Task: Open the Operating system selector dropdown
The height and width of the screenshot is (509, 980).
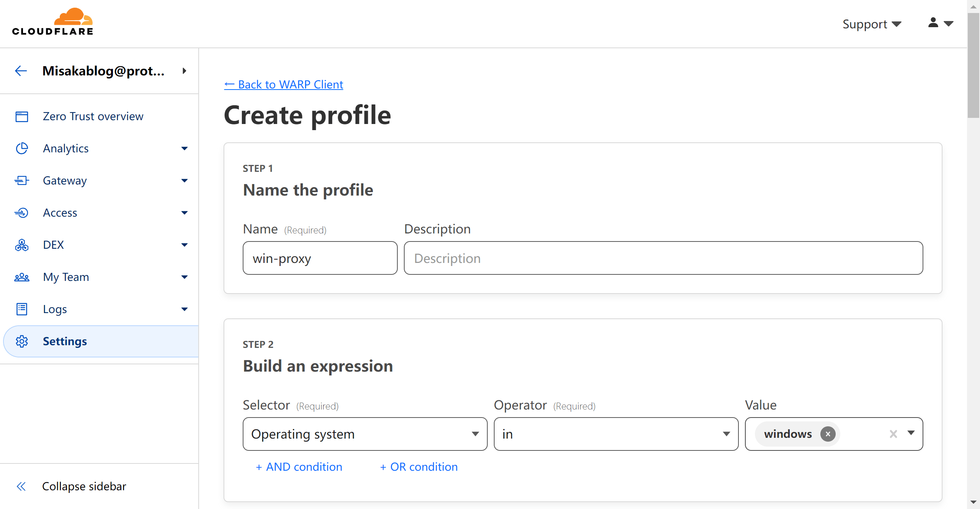Action: pos(365,434)
